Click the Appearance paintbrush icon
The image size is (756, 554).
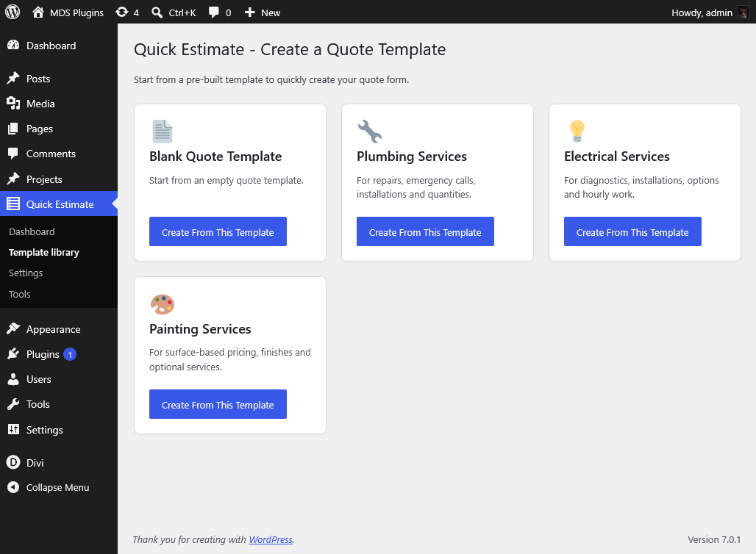13,329
